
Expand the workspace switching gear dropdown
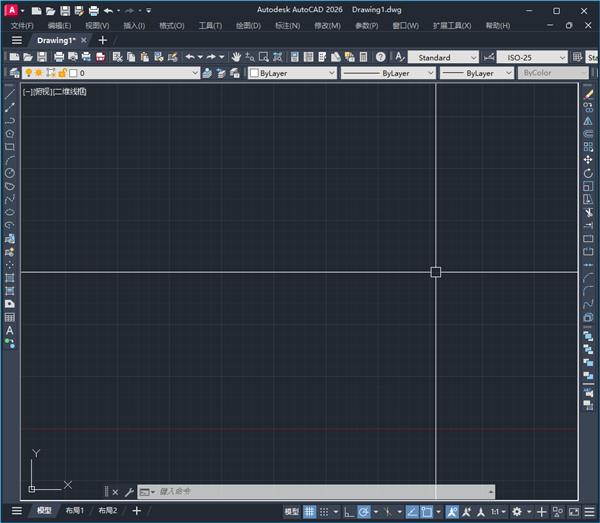530,512
